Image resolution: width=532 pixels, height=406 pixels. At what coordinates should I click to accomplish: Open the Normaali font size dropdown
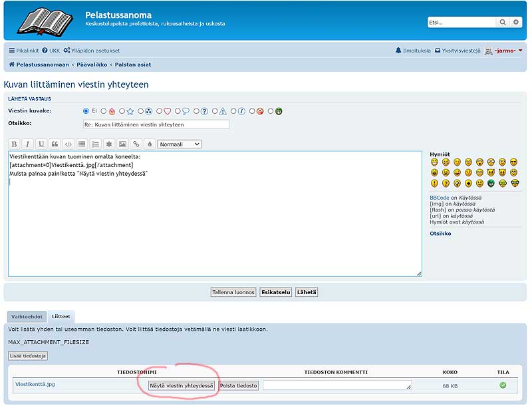[x=179, y=144]
